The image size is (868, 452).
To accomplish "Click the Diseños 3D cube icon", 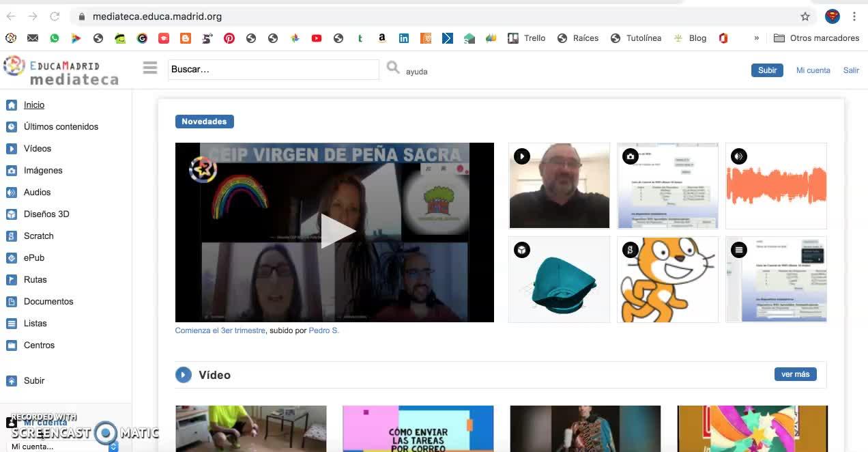I will (x=11, y=214).
